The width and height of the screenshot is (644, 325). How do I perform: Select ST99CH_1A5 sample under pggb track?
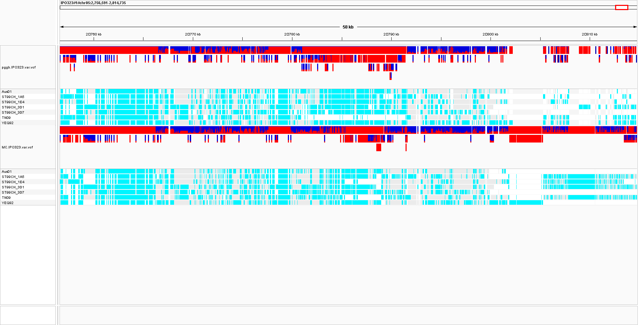pyautogui.click(x=13, y=97)
